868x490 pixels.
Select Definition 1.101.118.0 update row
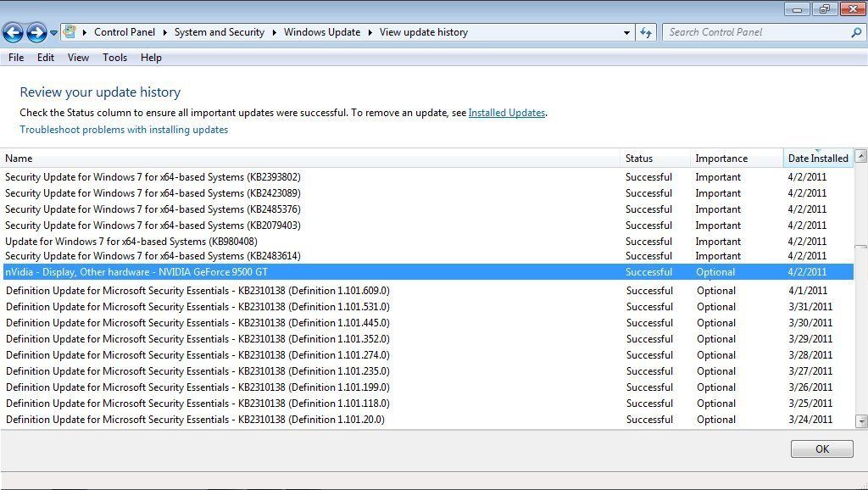426,403
